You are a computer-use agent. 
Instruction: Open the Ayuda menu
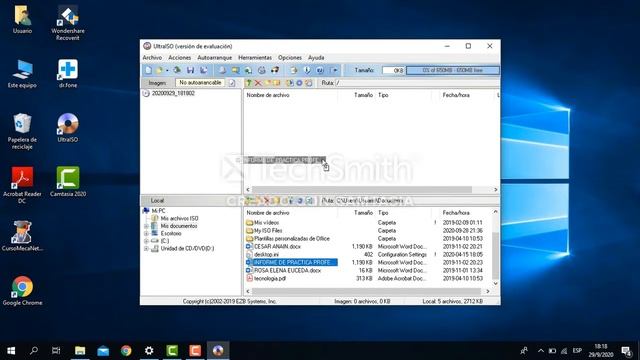point(316,58)
